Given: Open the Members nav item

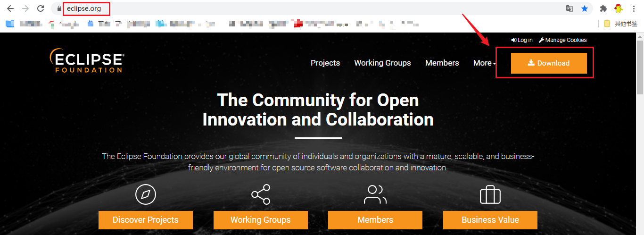Looking at the screenshot, I should [442, 63].
